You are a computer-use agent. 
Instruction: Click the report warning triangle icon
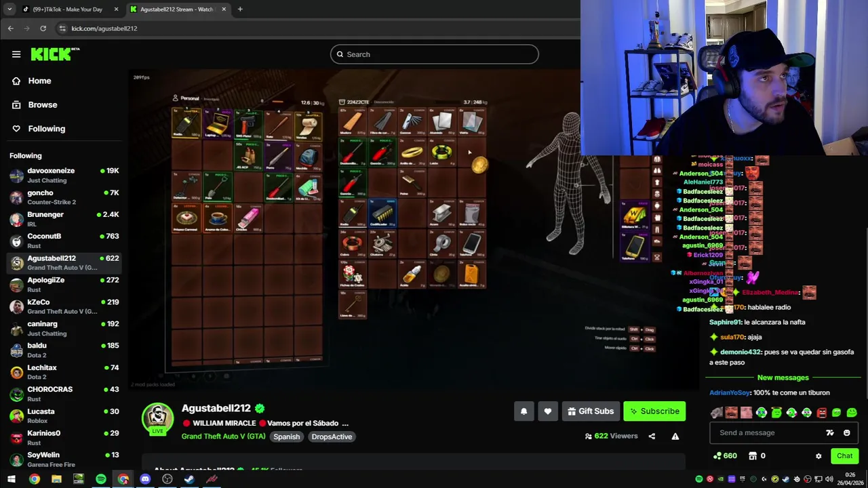[x=675, y=436]
